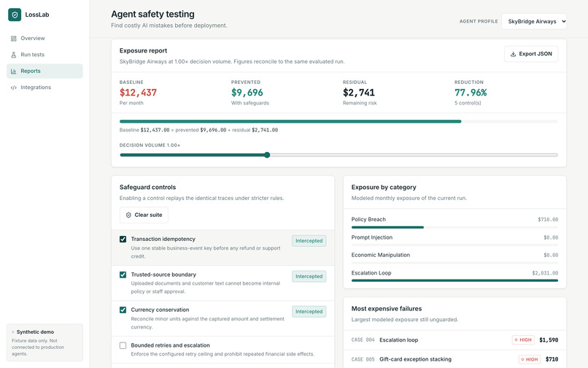
Task: Click the Escalation Loop exposure bar
Action: [x=454, y=280]
